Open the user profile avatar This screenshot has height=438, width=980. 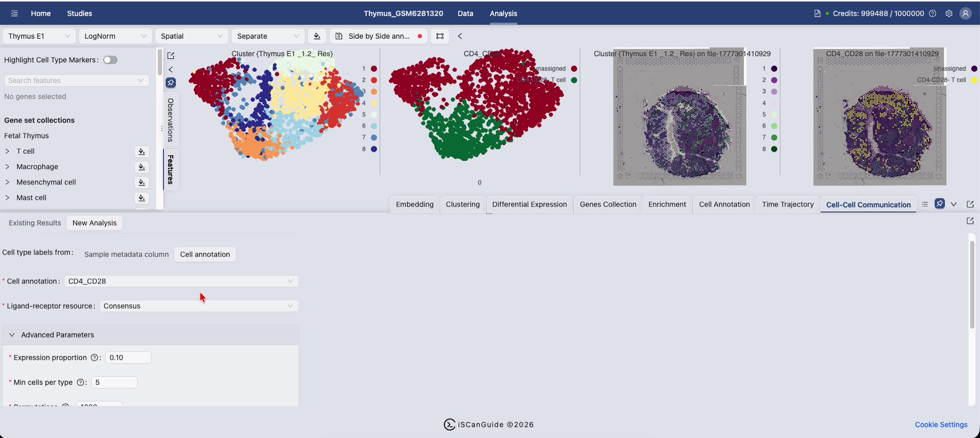[x=966, y=13]
